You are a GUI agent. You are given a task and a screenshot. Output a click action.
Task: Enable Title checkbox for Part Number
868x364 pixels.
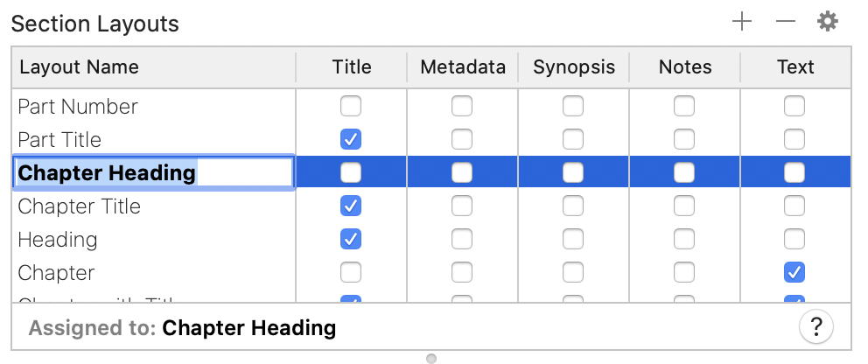click(351, 107)
